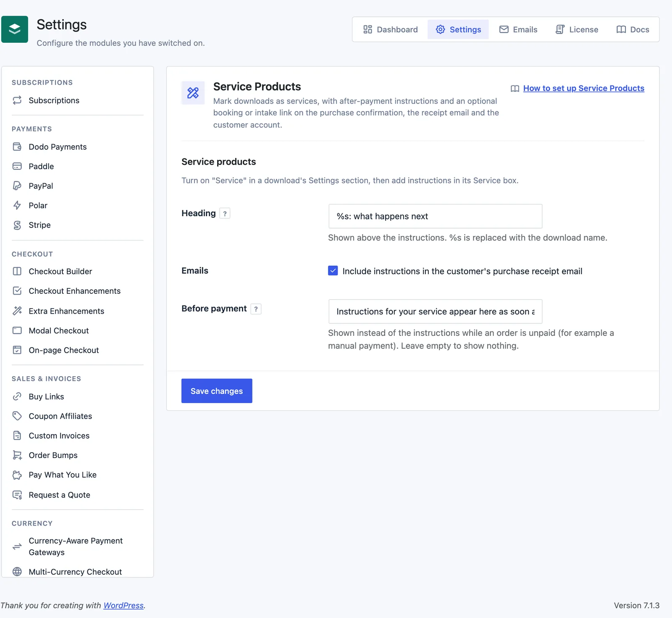672x618 pixels.
Task: Click the Extra Enhancements magic wand icon
Action: pos(17,311)
